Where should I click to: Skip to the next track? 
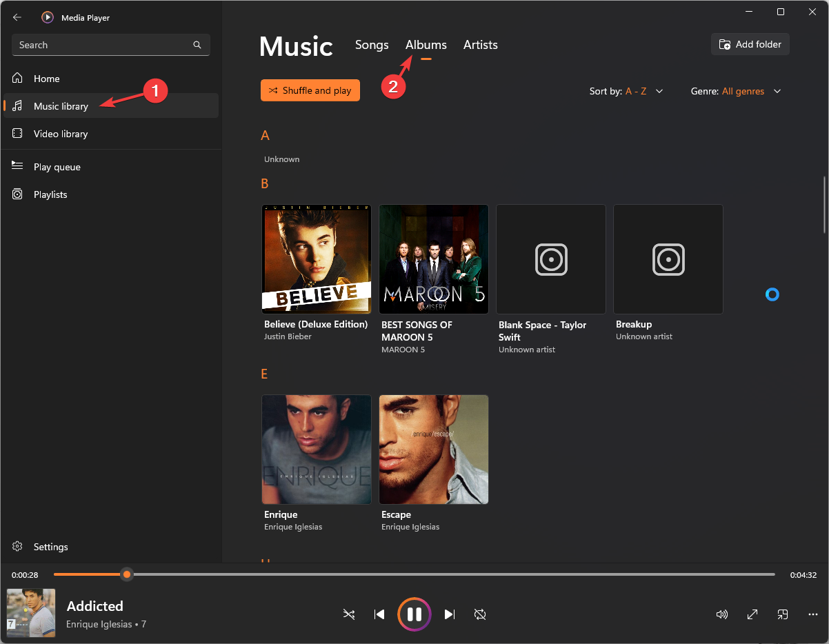click(x=450, y=614)
